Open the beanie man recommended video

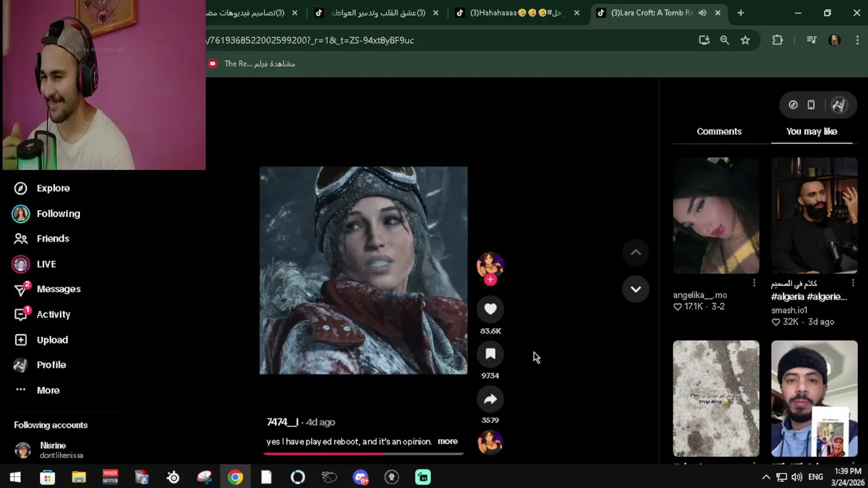tap(814, 399)
